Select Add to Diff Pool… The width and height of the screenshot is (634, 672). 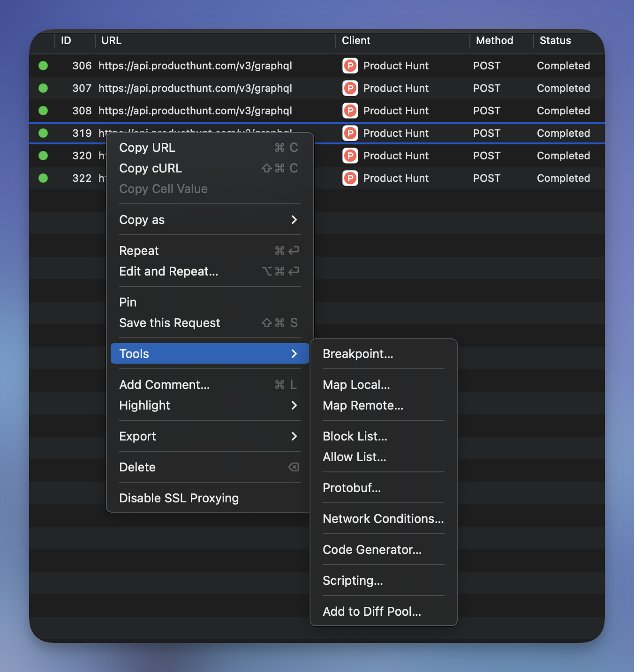pos(384,612)
